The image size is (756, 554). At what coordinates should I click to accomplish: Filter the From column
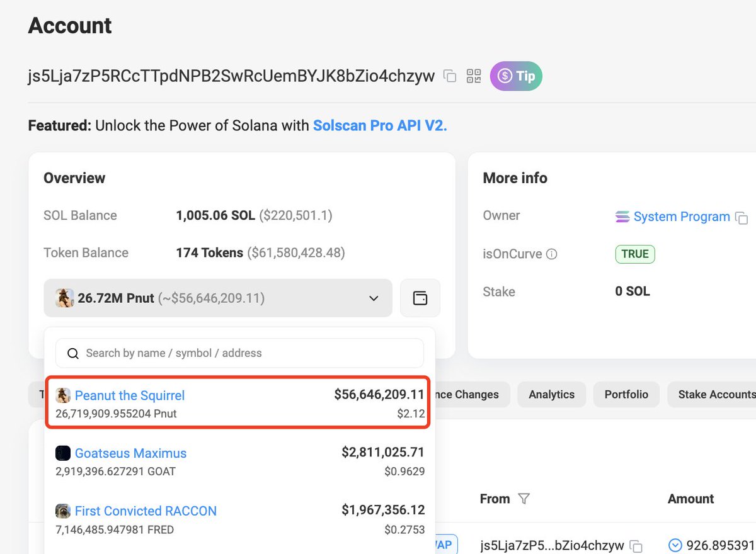[x=524, y=499]
